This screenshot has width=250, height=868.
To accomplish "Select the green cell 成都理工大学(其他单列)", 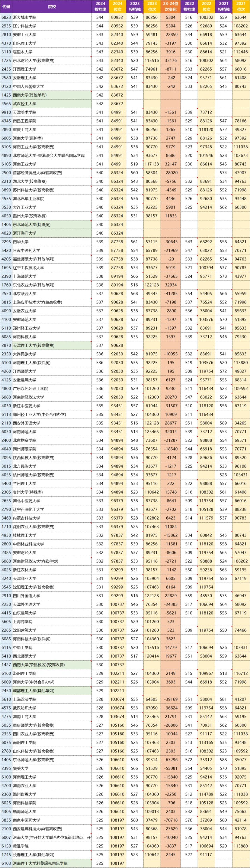I will coord(52,691).
